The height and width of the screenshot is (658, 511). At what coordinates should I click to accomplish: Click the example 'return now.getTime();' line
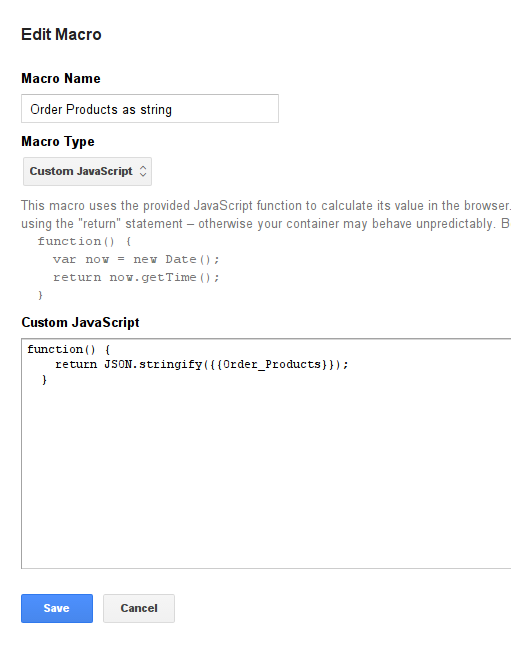(x=136, y=277)
